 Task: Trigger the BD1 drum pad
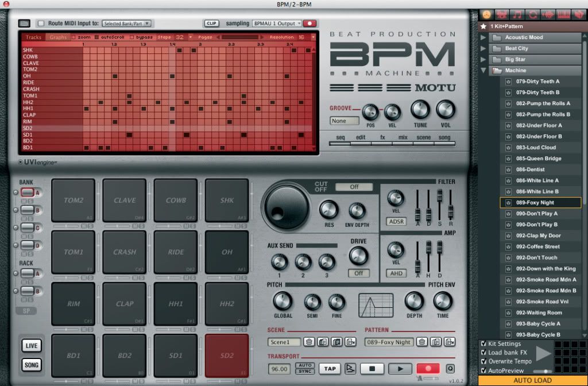[73, 356]
